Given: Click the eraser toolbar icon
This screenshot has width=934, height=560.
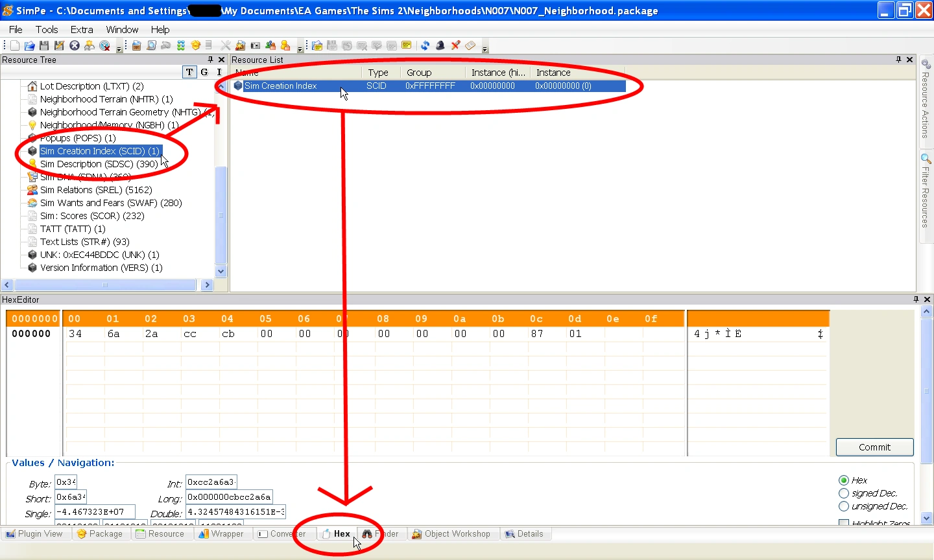Looking at the screenshot, I should pyautogui.click(x=470, y=45).
